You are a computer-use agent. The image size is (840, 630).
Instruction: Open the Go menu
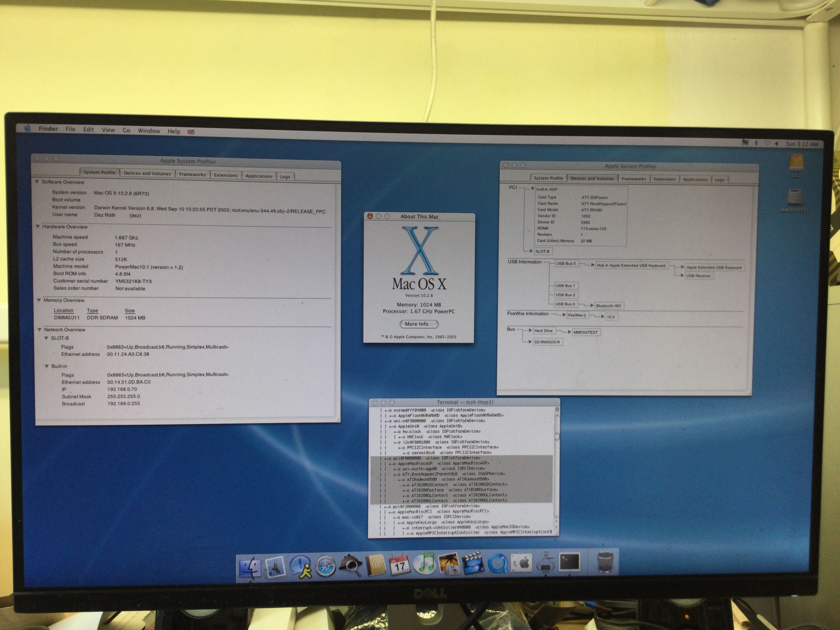pos(126,130)
